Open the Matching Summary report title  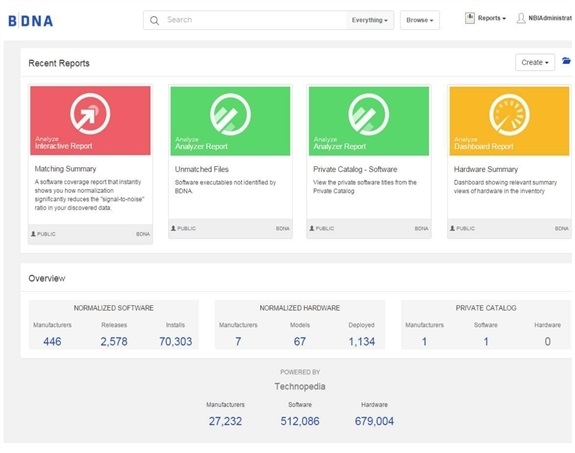click(x=65, y=169)
